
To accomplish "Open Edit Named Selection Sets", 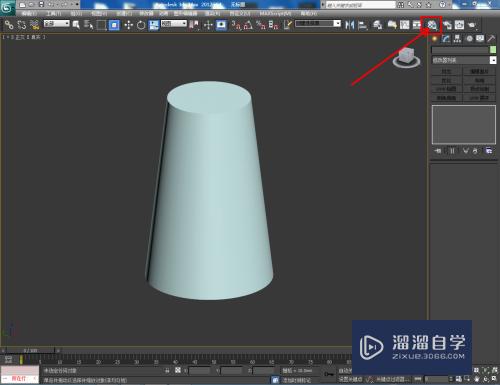I will (287, 25).
